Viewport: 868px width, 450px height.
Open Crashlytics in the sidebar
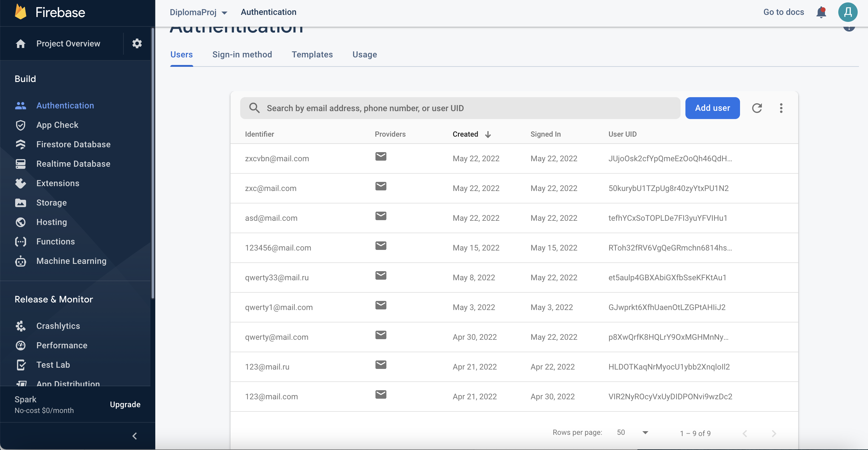click(x=58, y=326)
